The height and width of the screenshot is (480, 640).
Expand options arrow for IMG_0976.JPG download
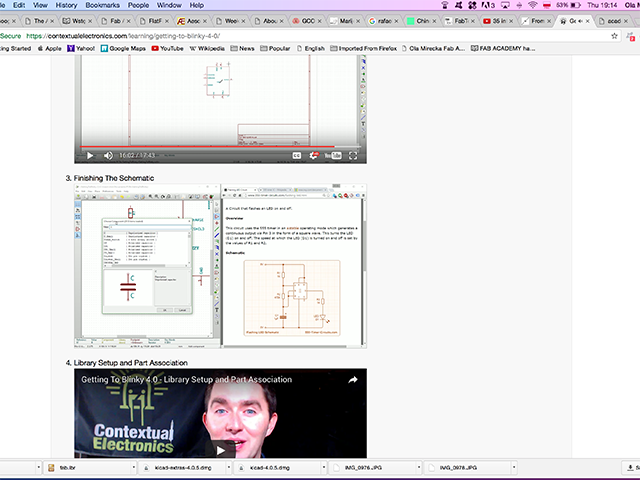(419, 468)
